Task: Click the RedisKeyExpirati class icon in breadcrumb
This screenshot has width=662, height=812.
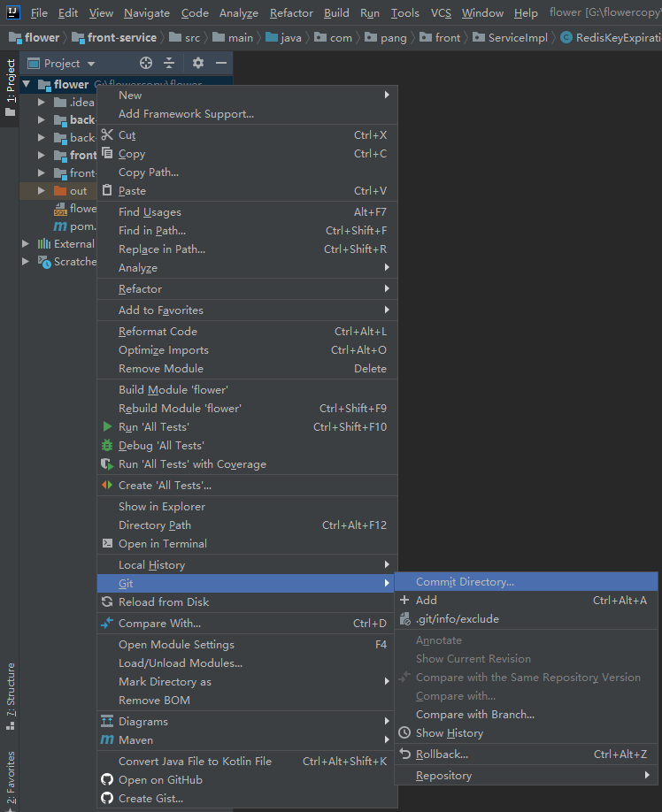Action: point(566,37)
